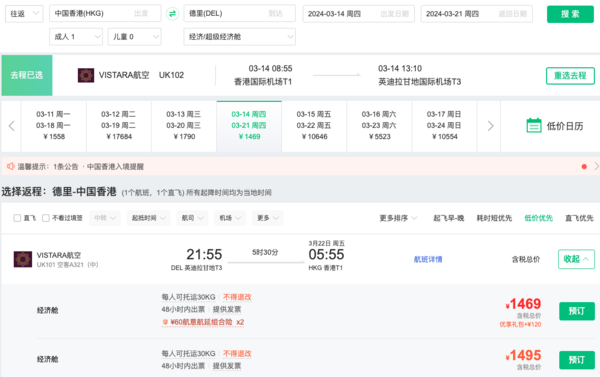Sort by 直飞优先 direct first

tap(579, 218)
